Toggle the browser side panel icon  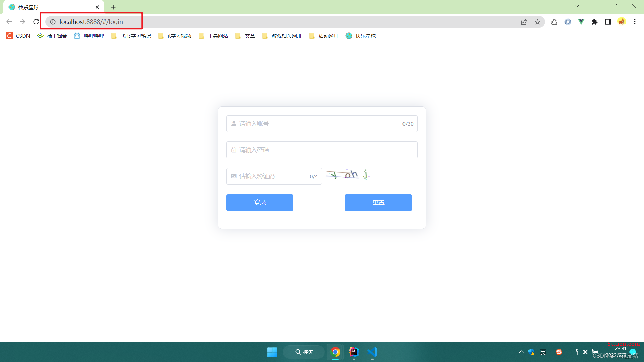tap(608, 22)
